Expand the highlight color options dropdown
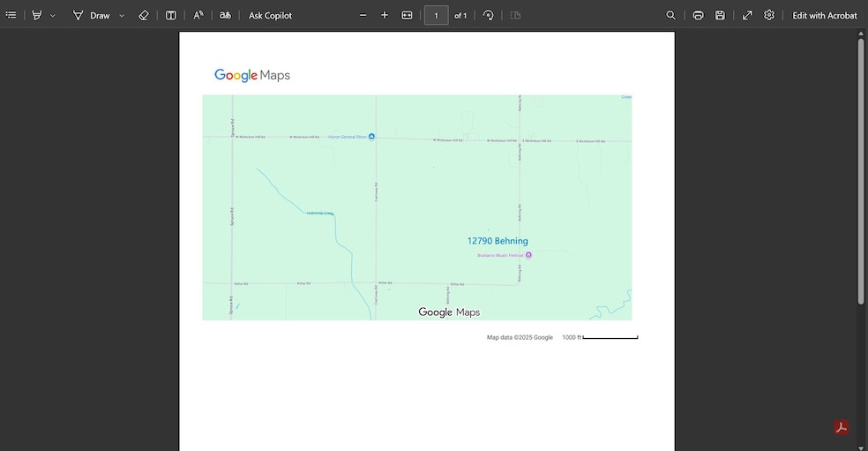Viewport: 868px width, 451px height. 53,15
